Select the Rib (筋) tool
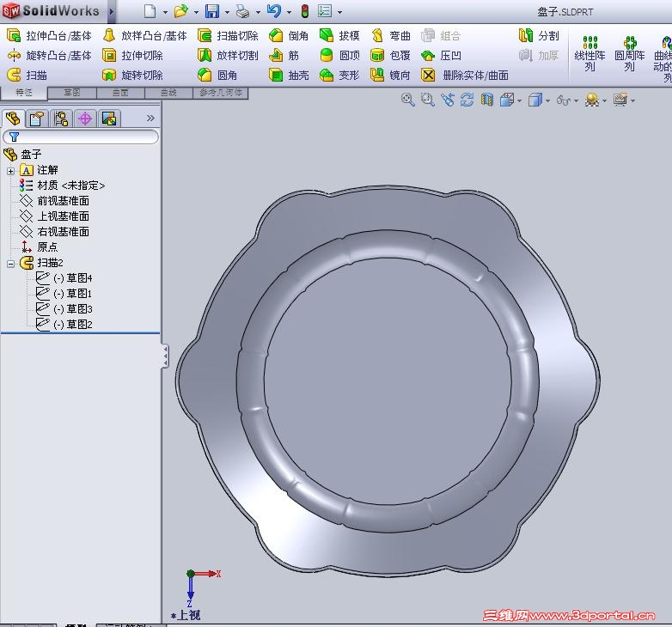 [284, 55]
